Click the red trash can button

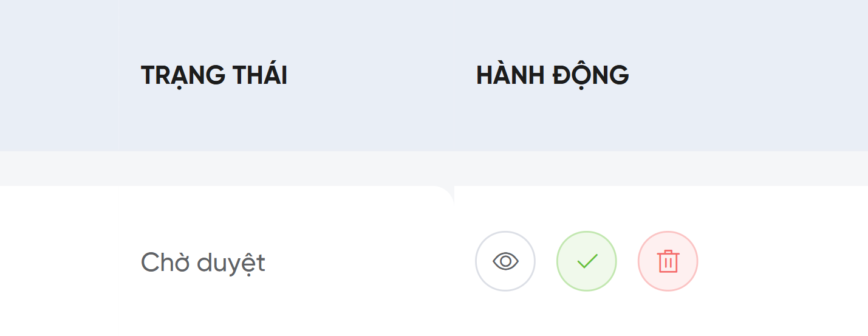click(x=668, y=261)
